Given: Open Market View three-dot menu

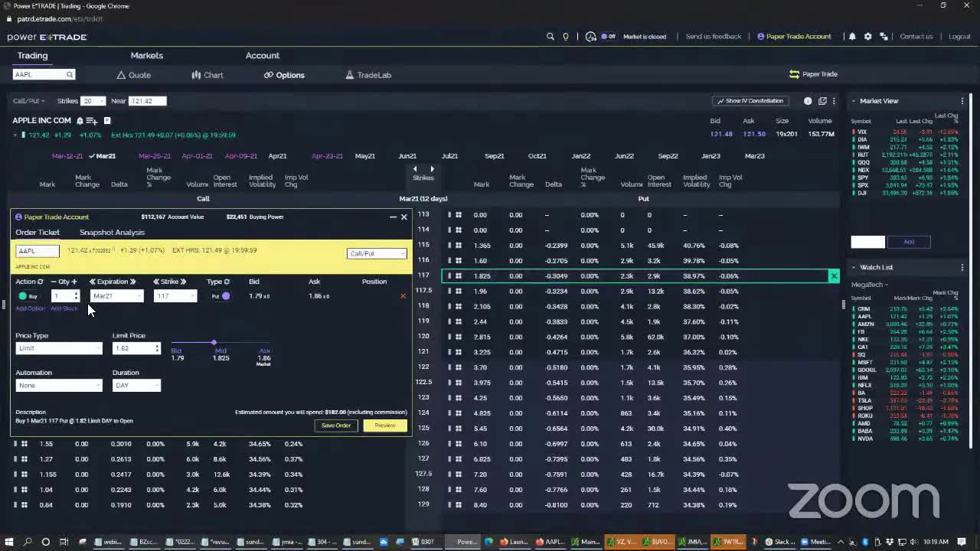Looking at the screenshot, I should (962, 101).
